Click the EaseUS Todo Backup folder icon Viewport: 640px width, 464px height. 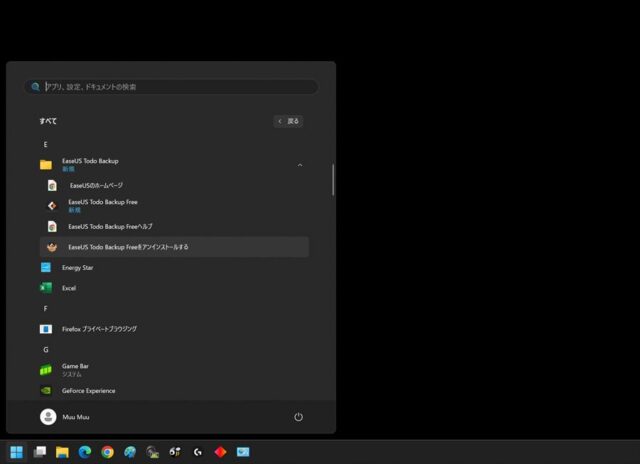coord(46,164)
